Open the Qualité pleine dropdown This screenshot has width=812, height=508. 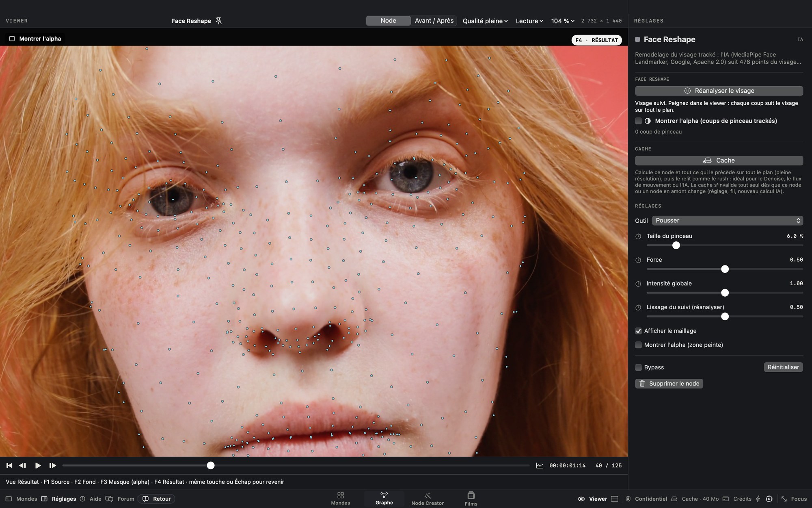click(x=485, y=21)
